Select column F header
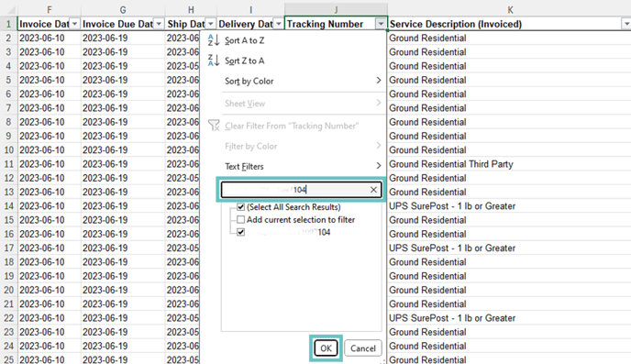Screen dimensions: 631x364 point(50,10)
